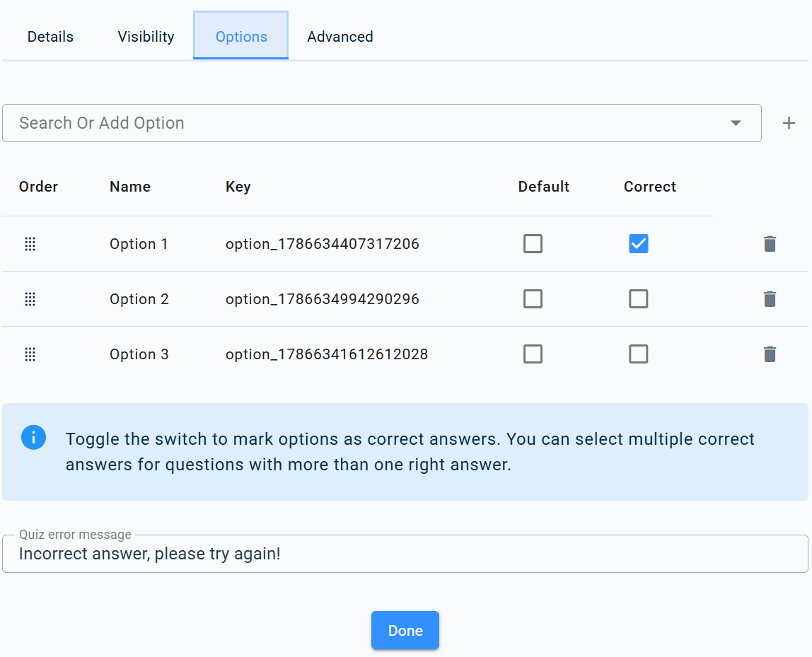
Task: Mark Option 3 as correct
Action: pos(639,354)
